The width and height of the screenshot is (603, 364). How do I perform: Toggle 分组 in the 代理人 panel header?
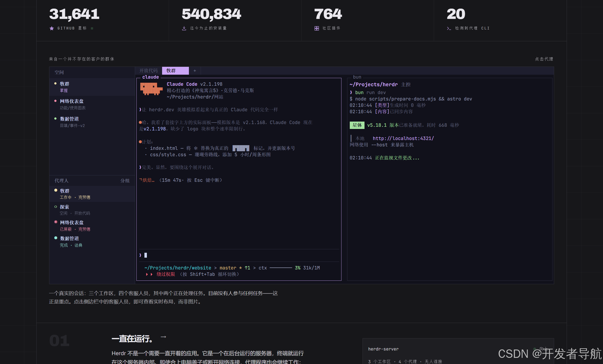click(x=125, y=181)
